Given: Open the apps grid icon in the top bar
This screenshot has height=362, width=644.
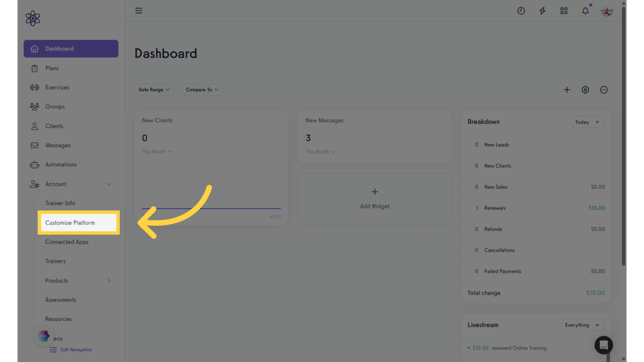Looking at the screenshot, I should 564,10.
